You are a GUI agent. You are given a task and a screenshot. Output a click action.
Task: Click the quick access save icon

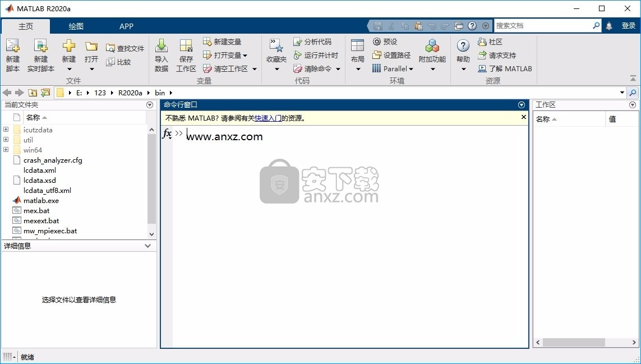coord(378,26)
